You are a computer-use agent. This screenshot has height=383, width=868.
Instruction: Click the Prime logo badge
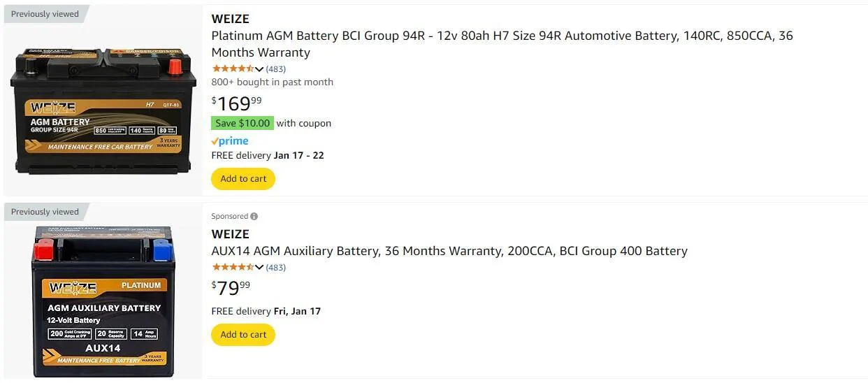click(x=230, y=141)
